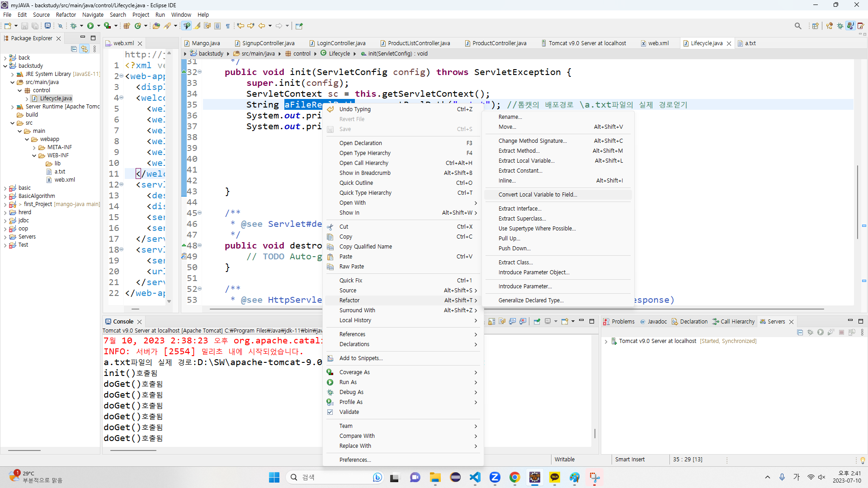
Task: Collapse the WEB-INF folder in tree
Action: pos(34,155)
